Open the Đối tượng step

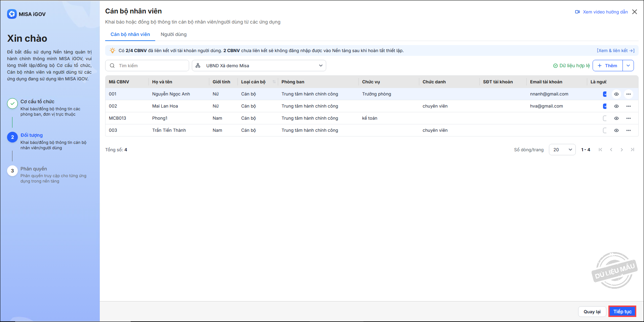coord(32,135)
